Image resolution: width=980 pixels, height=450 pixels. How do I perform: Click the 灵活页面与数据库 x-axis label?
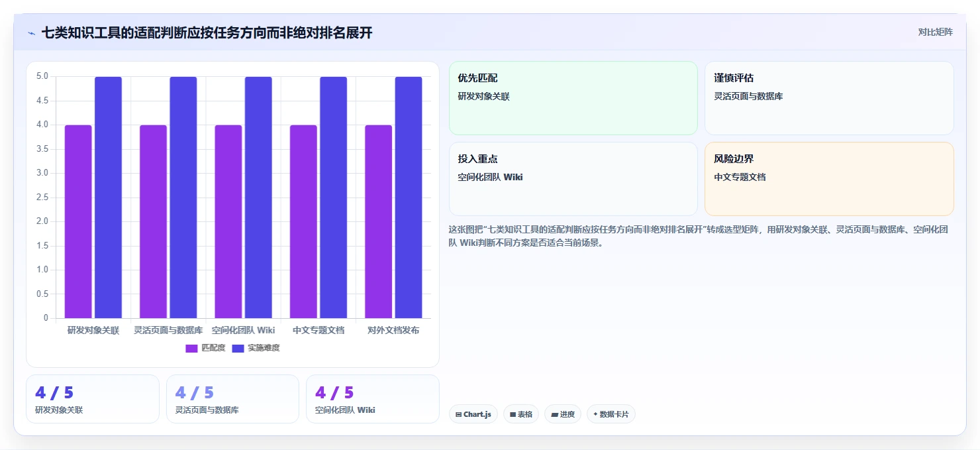tap(168, 330)
